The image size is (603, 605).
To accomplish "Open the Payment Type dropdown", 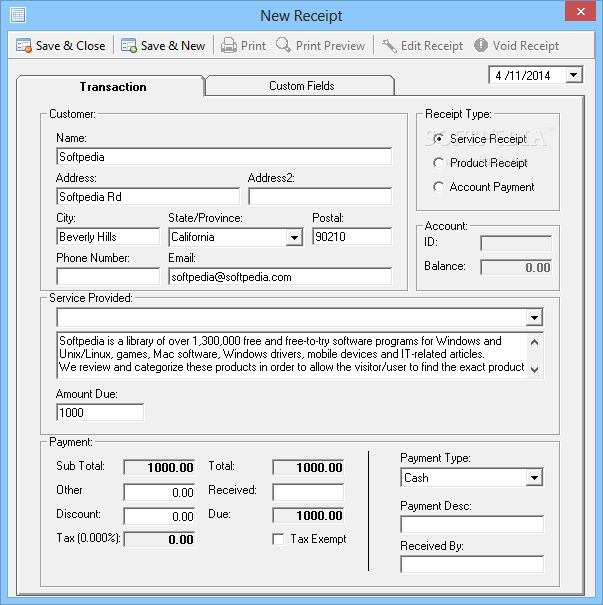I will pyautogui.click(x=534, y=478).
